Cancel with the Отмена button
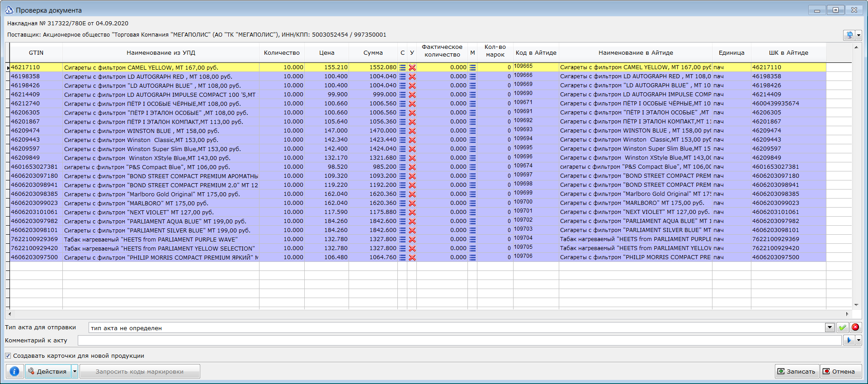 [x=841, y=371]
